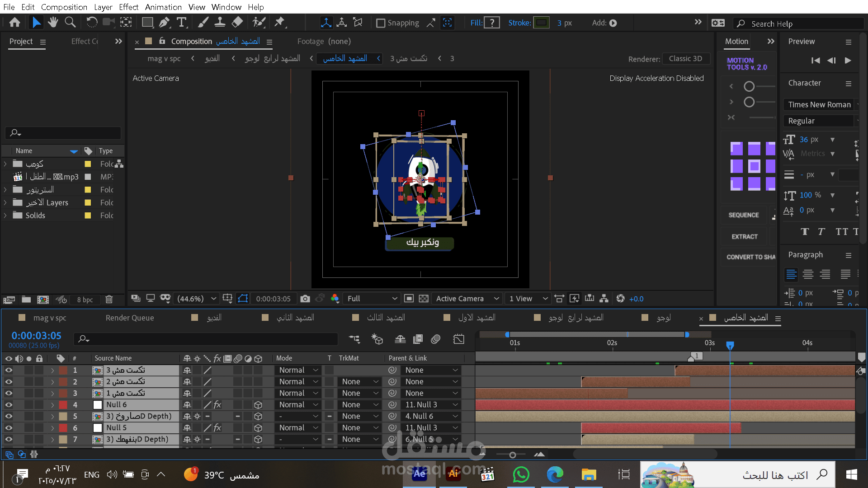Click the yellow label of كوبي folder
The width and height of the screenshot is (868, 488).
(x=88, y=164)
